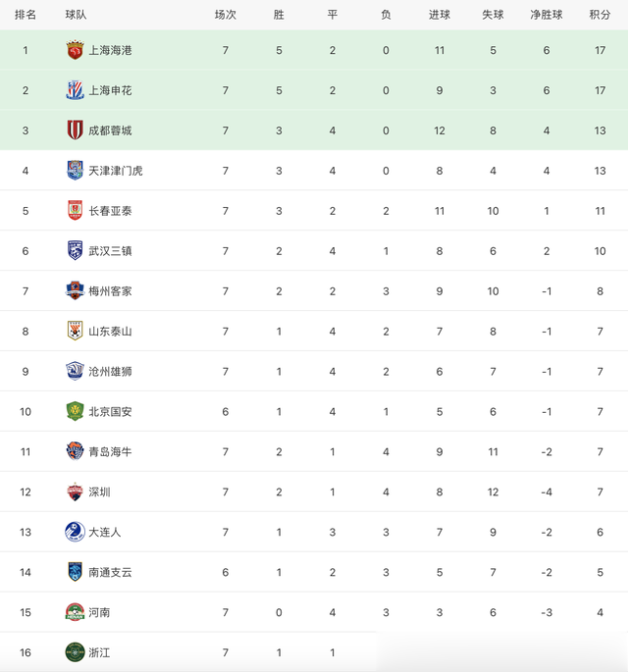Select the 山东泰山 team badge
Image resolution: width=628 pixels, height=672 pixels.
click(75, 332)
